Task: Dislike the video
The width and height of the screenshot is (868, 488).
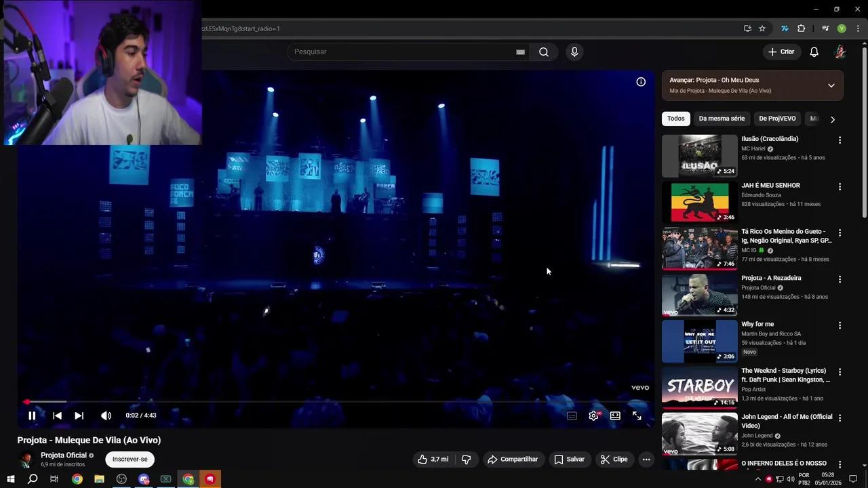Action: [x=466, y=460]
